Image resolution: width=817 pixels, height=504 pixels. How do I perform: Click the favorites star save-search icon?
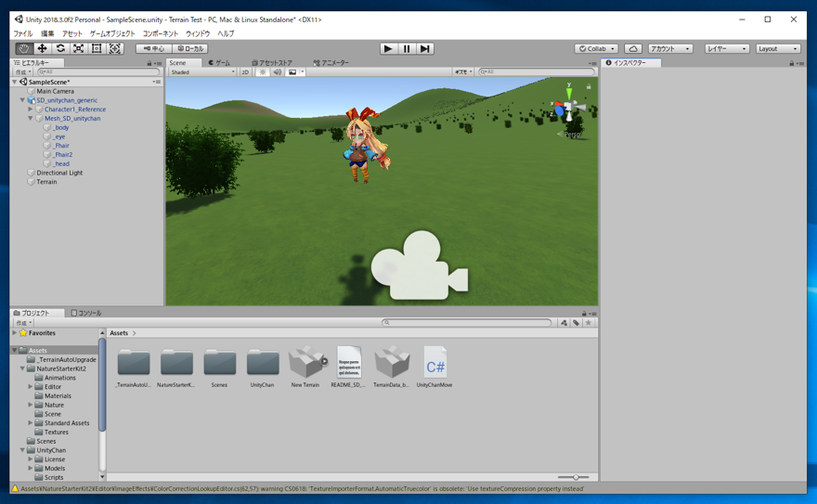[x=589, y=323]
